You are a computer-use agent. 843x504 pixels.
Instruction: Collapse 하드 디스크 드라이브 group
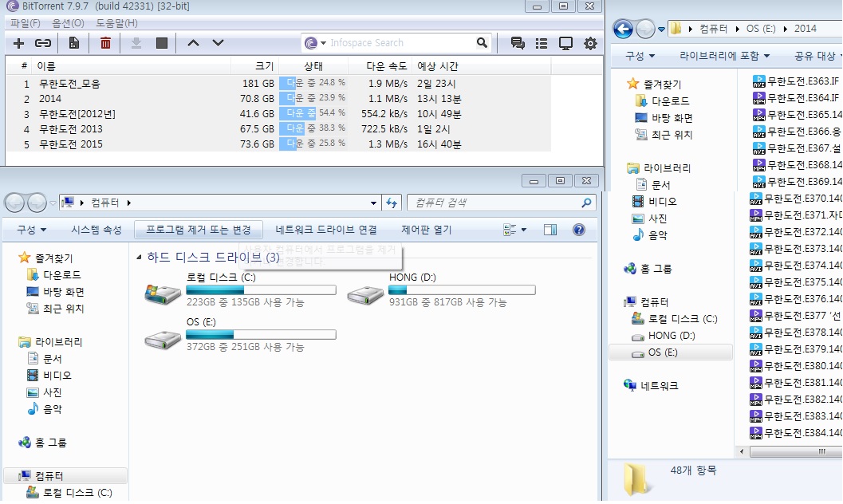point(139,258)
